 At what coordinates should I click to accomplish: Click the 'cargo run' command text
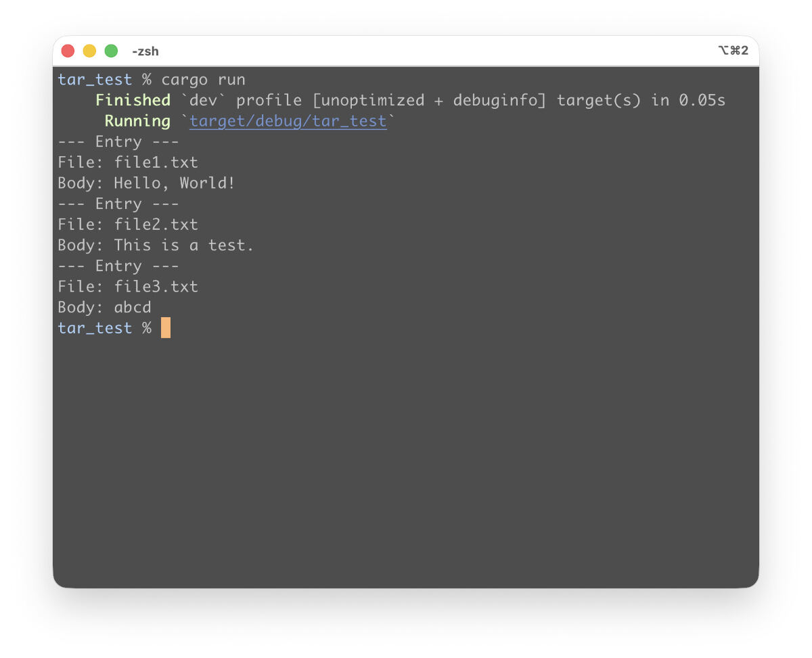203,80
